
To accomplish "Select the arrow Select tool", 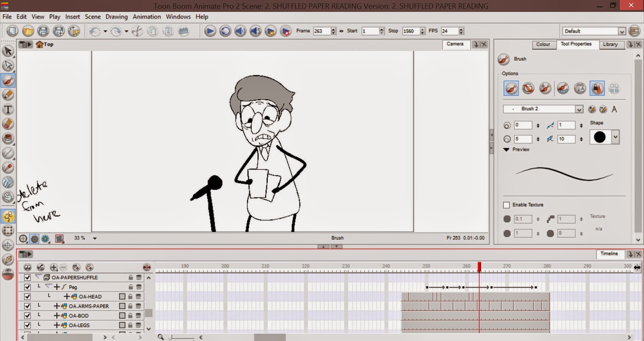I will point(8,51).
